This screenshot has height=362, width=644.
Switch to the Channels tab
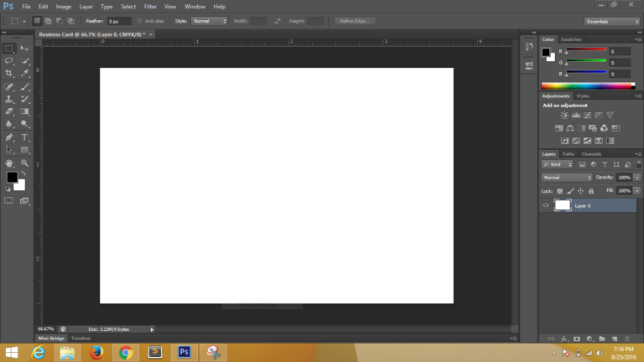click(591, 154)
